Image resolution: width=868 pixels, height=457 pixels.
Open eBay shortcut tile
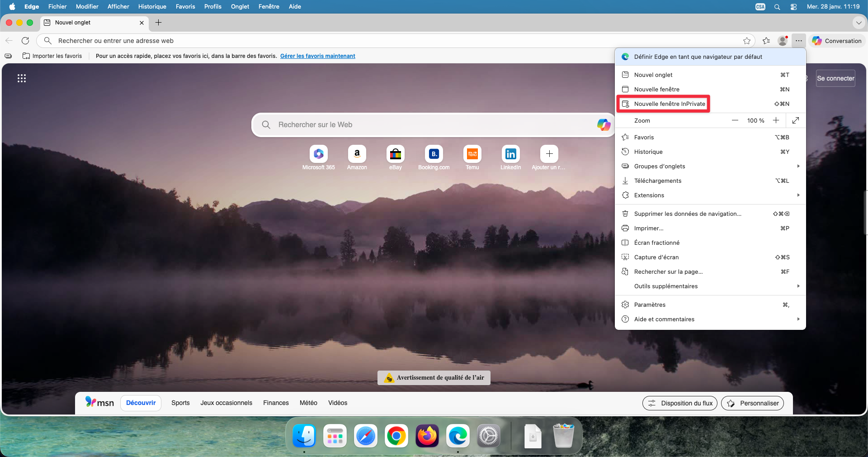click(396, 157)
